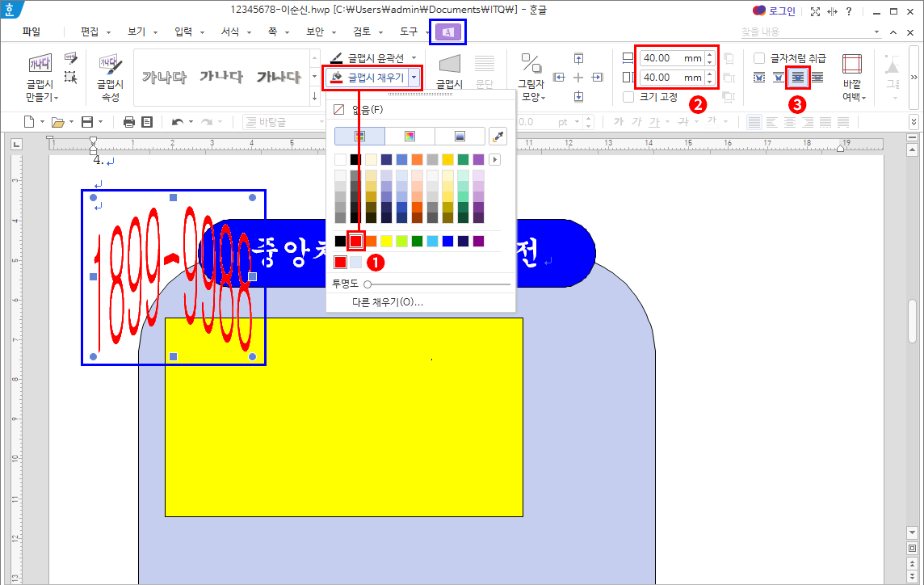Select the 글 뒤로 behind-text wrap icon
Image resolution: width=924 pixels, height=585 pixels.
click(x=817, y=78)
